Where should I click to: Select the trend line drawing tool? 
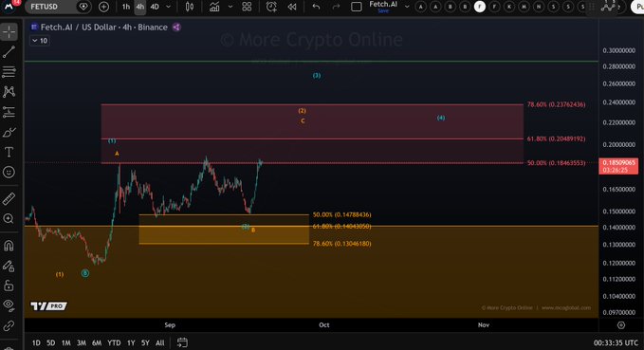pyautogui.click(x=9, y=52)
